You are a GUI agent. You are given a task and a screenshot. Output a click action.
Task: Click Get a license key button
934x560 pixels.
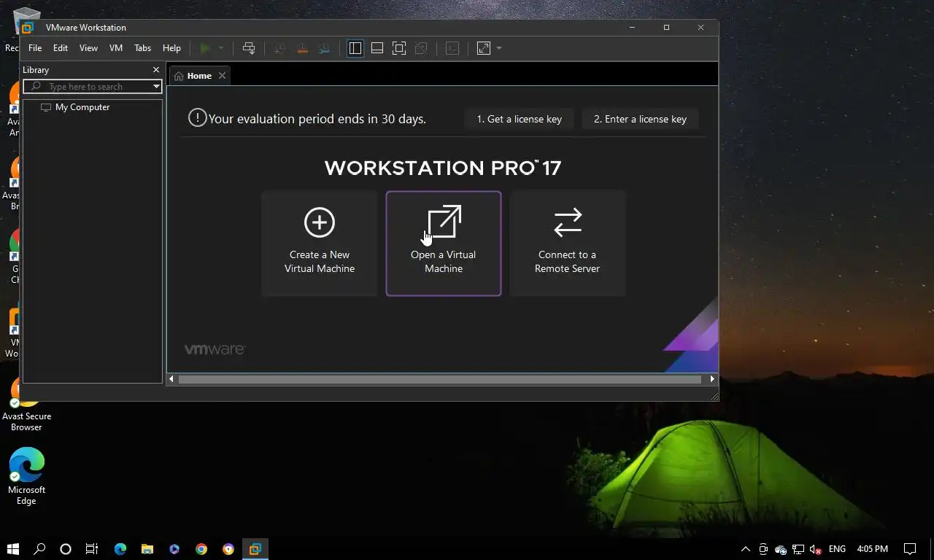coord(519,119)
